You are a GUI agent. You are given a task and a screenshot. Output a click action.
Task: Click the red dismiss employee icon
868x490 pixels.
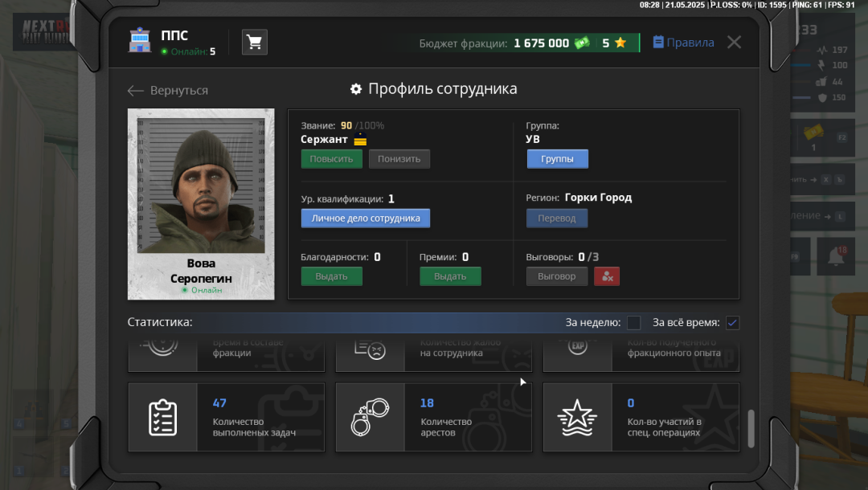click(607, 276)
